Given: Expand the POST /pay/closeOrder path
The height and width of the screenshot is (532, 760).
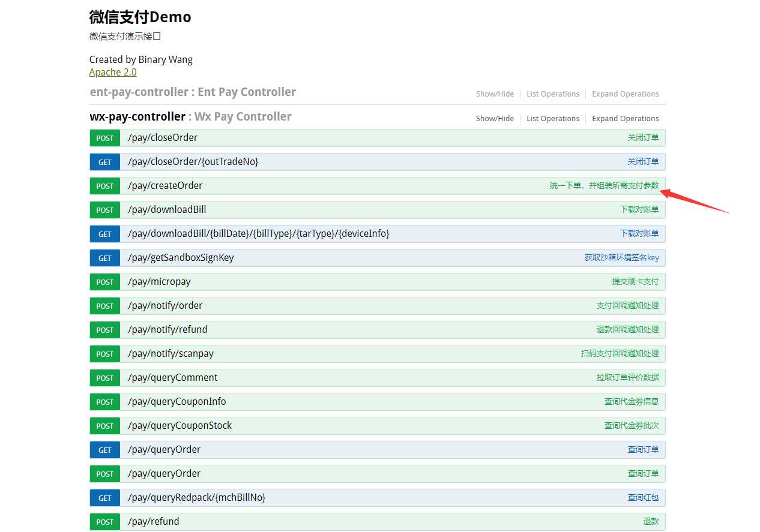Looking at the screenshot, I should pos(163,138).
